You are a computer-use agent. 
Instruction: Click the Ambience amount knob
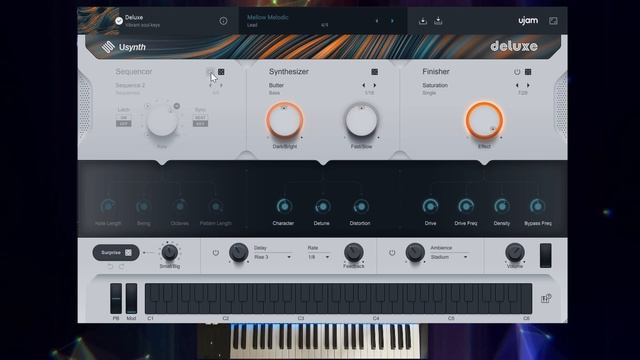point(415,252)
